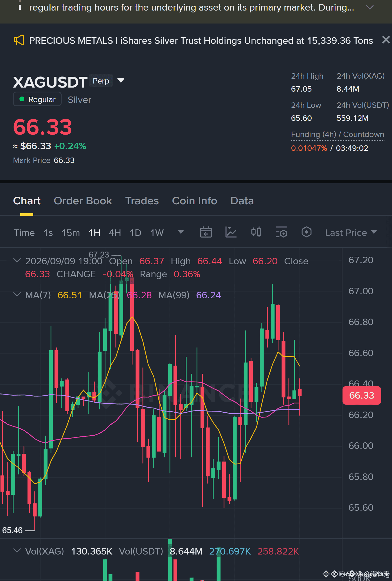
Task: Open the Last Price dropdown
Action: [x=351, y=233]
